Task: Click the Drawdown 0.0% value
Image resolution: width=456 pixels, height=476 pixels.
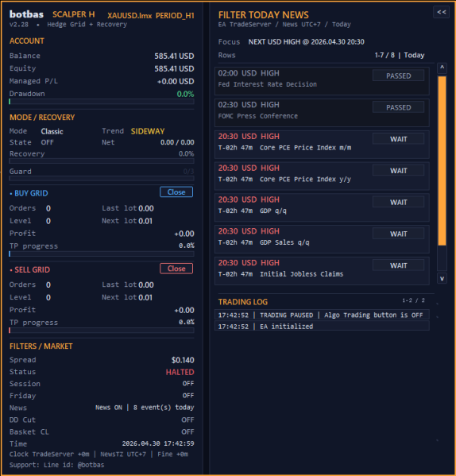Action: coord(185,94)
